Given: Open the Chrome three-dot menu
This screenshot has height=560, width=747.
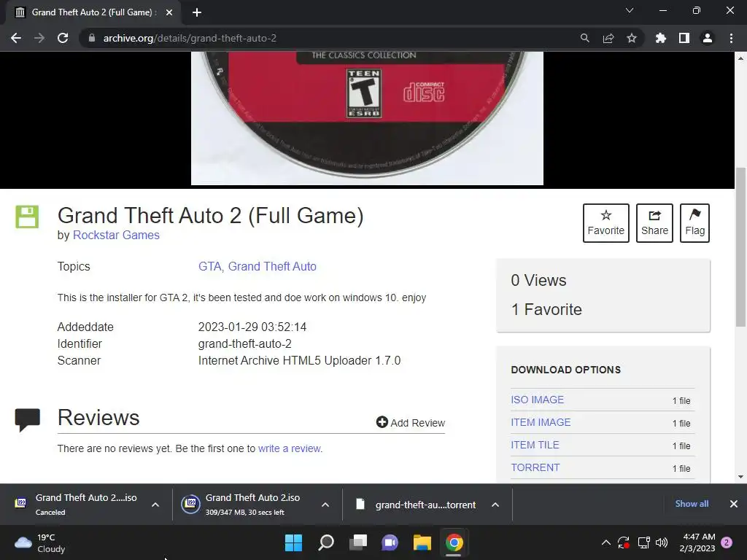Looking at the screenshot, I should coord(731,38).
